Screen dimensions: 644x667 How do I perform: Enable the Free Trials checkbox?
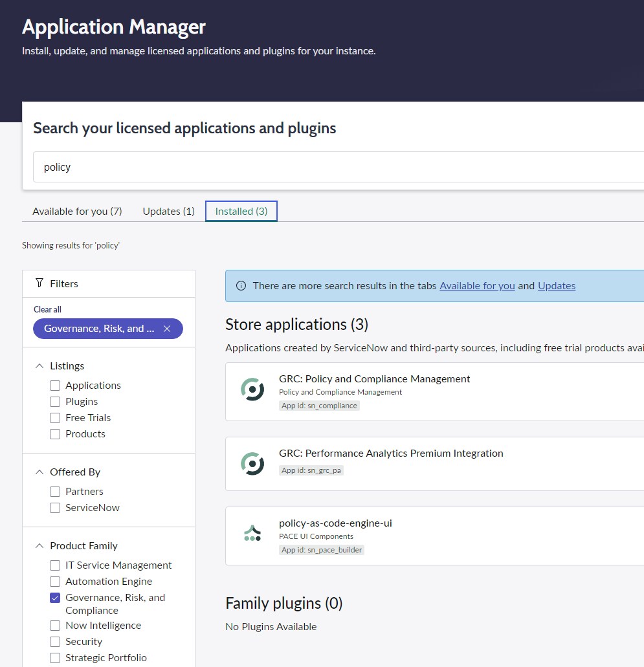click(55, 418)
